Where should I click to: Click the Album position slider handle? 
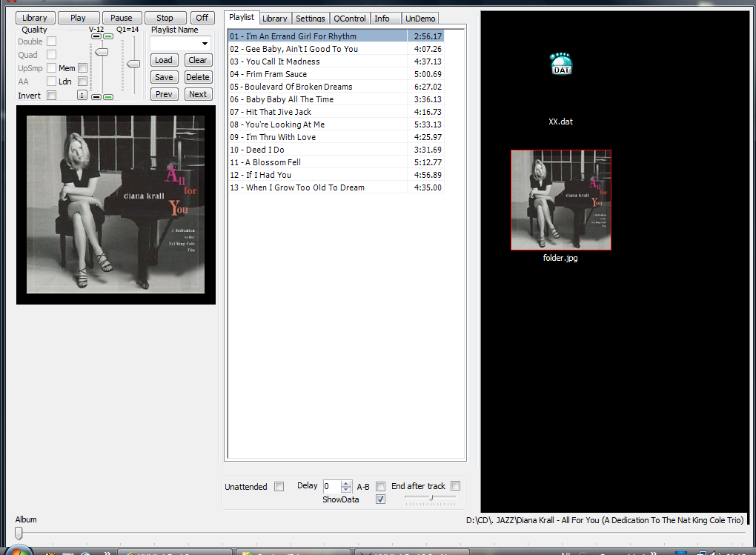coord(19,533)
